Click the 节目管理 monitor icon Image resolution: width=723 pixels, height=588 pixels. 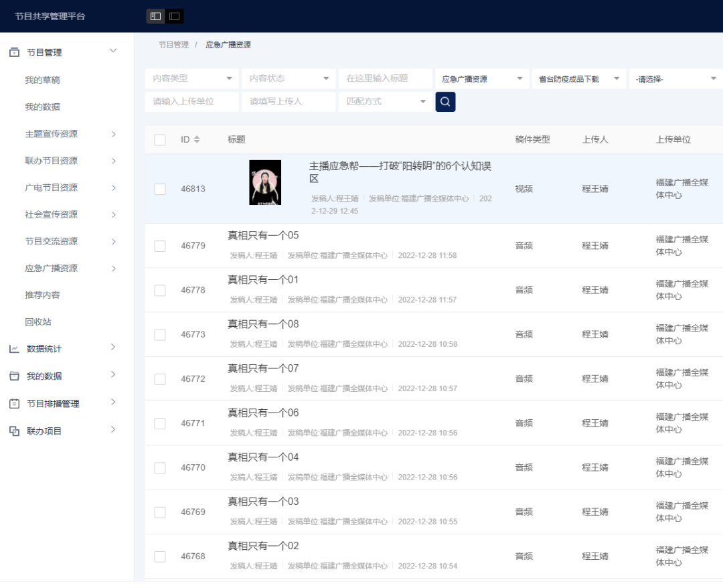tap(14, 52)
